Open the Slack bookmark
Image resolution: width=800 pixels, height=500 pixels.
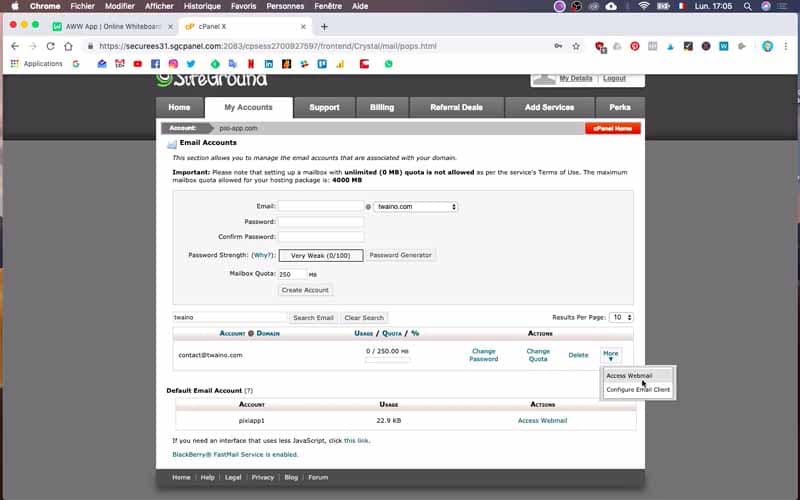304,64
